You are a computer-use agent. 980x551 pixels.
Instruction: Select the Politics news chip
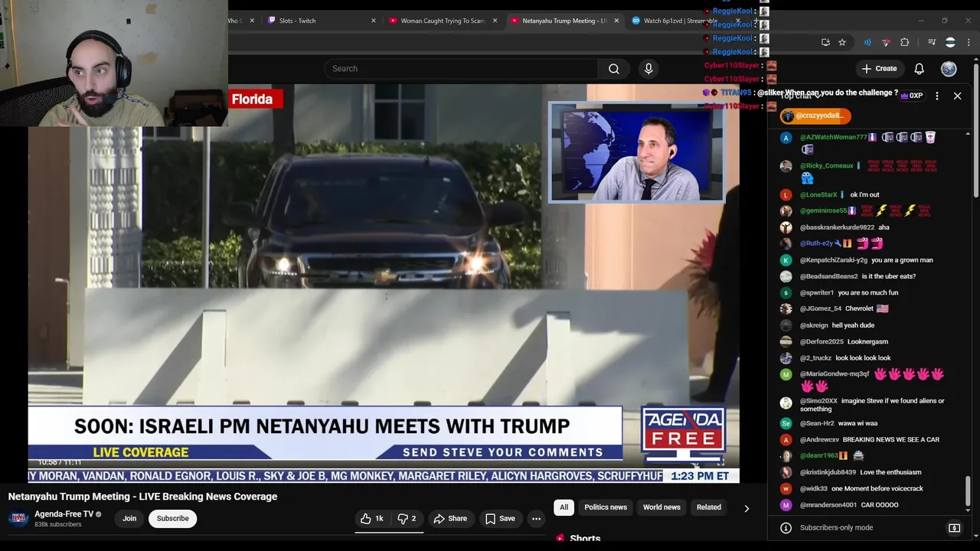(606, 507)
